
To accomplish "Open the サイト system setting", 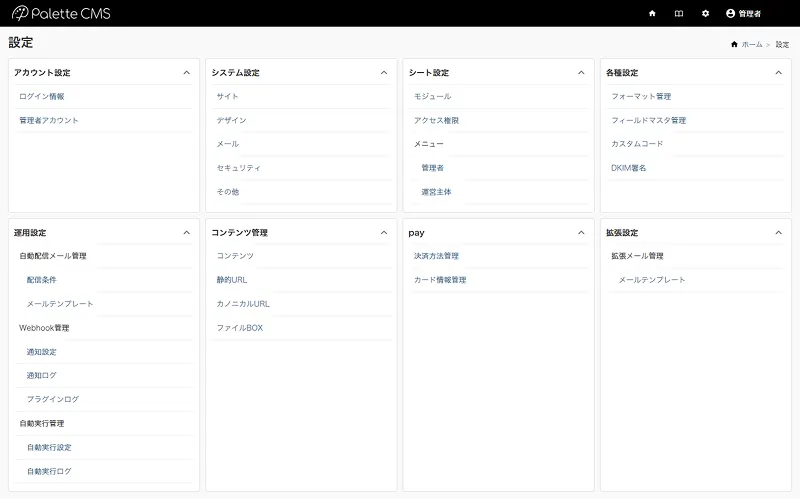I will (228, 96).
